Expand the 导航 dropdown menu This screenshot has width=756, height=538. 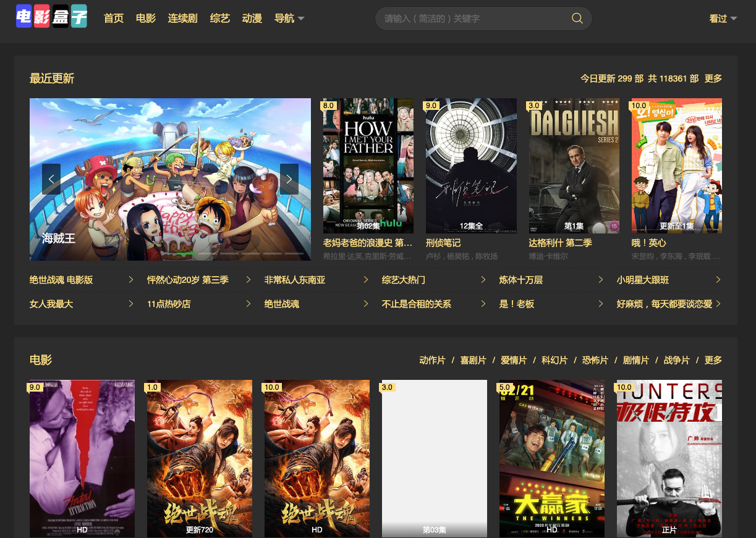pyautogui.click(x=289, y=19)
